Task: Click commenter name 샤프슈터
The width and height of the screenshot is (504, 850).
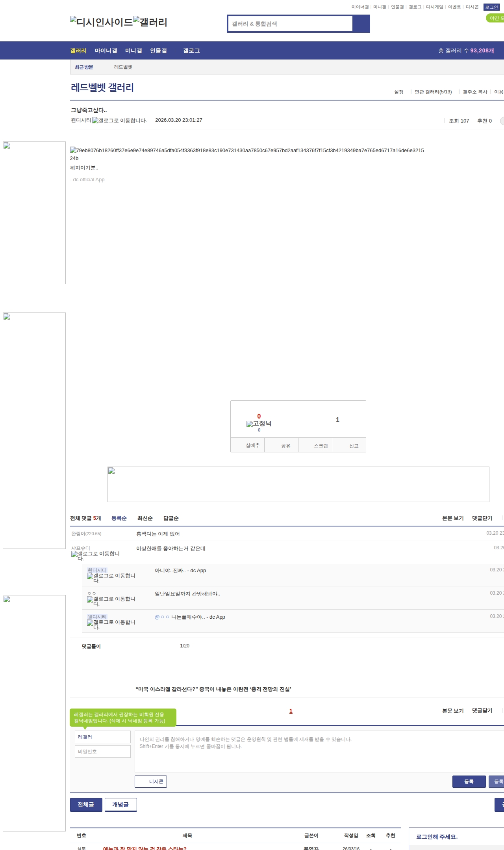Action: (x=81, y=548)
